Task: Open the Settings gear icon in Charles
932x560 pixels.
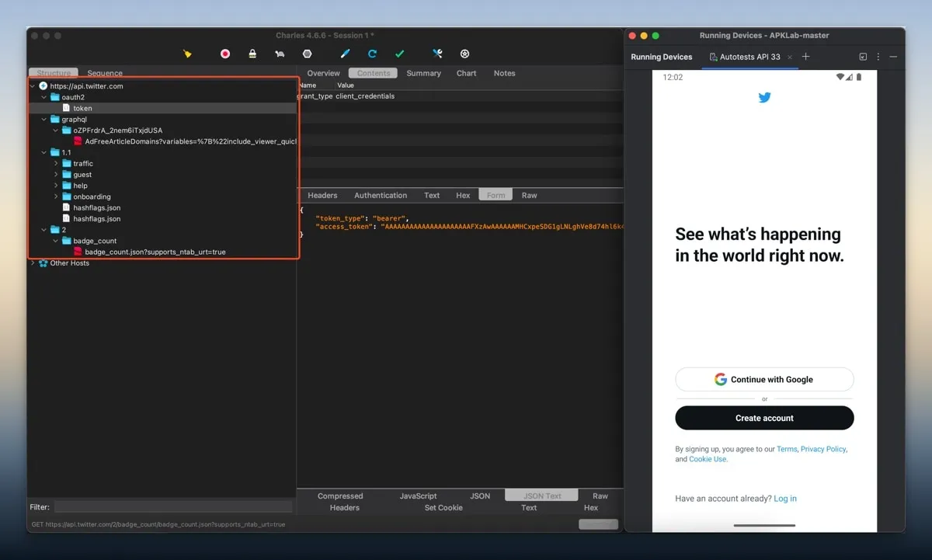Action: [x=464, y=54]
